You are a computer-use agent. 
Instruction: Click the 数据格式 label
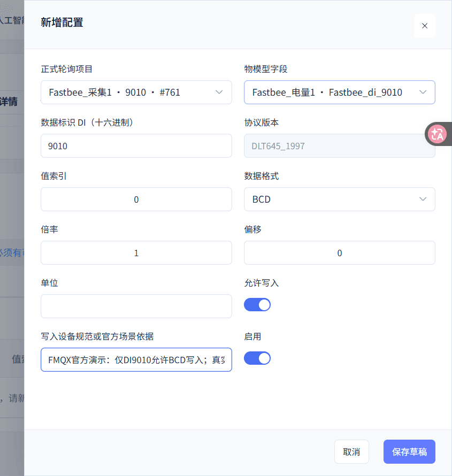coord(262,176)
